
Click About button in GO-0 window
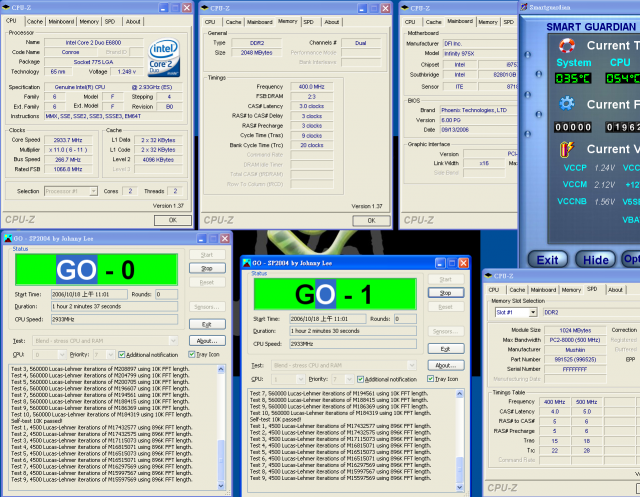tap(207, 341)
